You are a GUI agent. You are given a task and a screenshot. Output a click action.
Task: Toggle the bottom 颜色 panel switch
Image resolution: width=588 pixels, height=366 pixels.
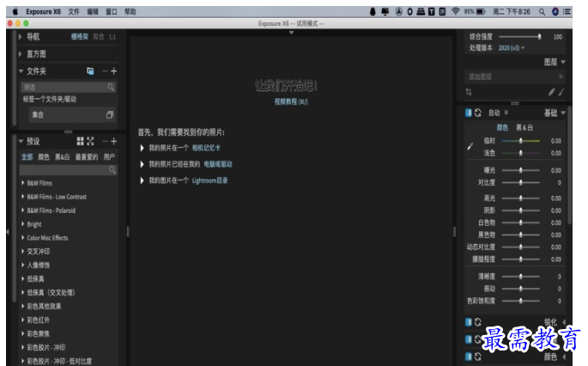pos(469,357)
